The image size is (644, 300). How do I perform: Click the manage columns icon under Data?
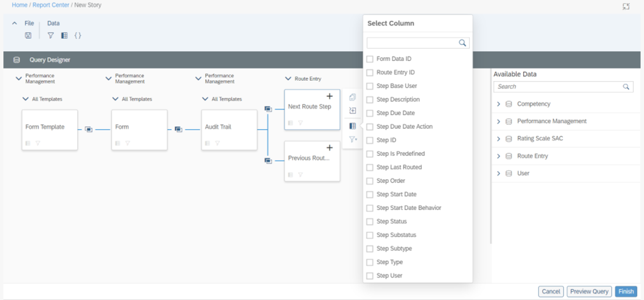(64, 36)
